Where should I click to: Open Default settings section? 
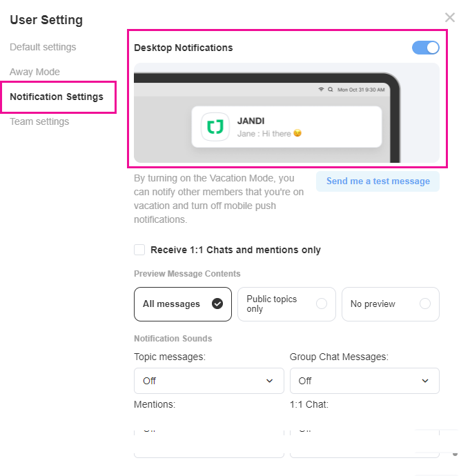point(43,47)
